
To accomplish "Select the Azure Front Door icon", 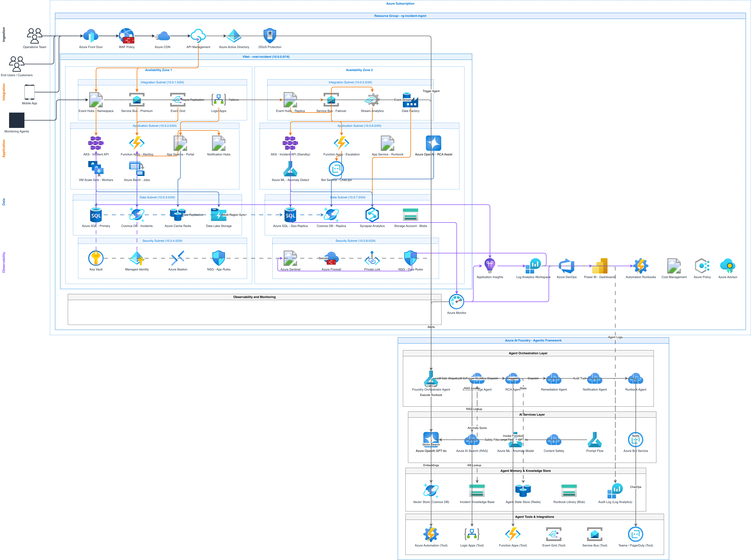I will [x=91, y=36].
